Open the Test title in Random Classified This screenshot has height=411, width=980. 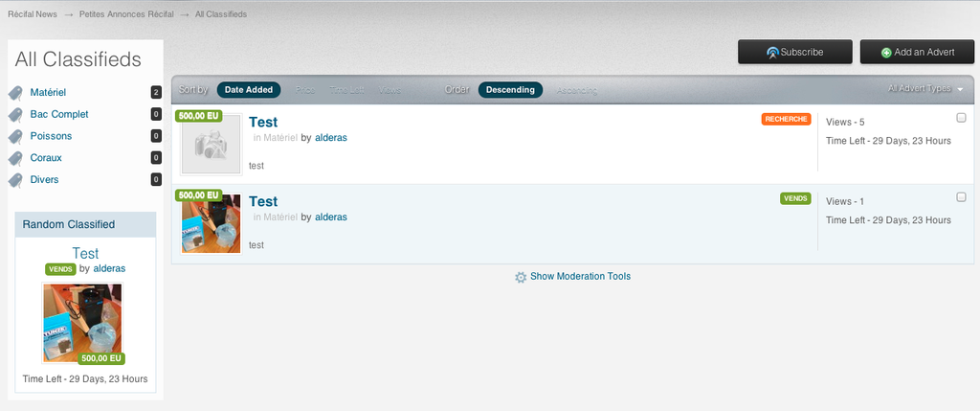(85, 254)
